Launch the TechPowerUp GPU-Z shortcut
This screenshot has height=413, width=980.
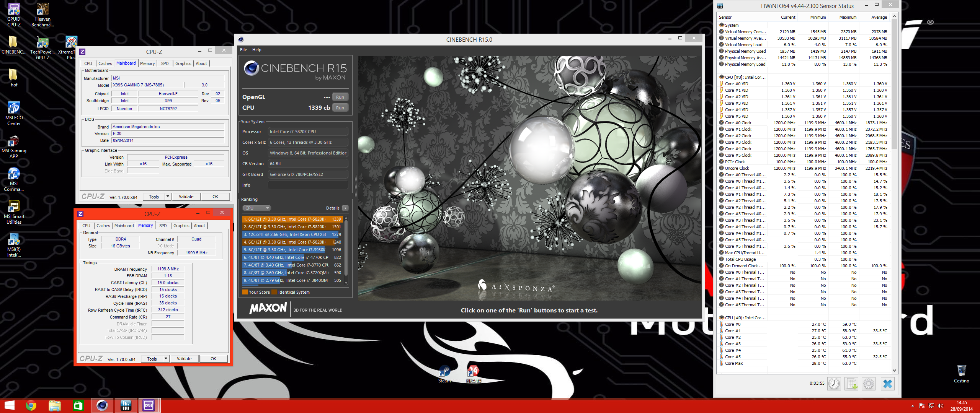pyautogui.click(x=42, y=48)
